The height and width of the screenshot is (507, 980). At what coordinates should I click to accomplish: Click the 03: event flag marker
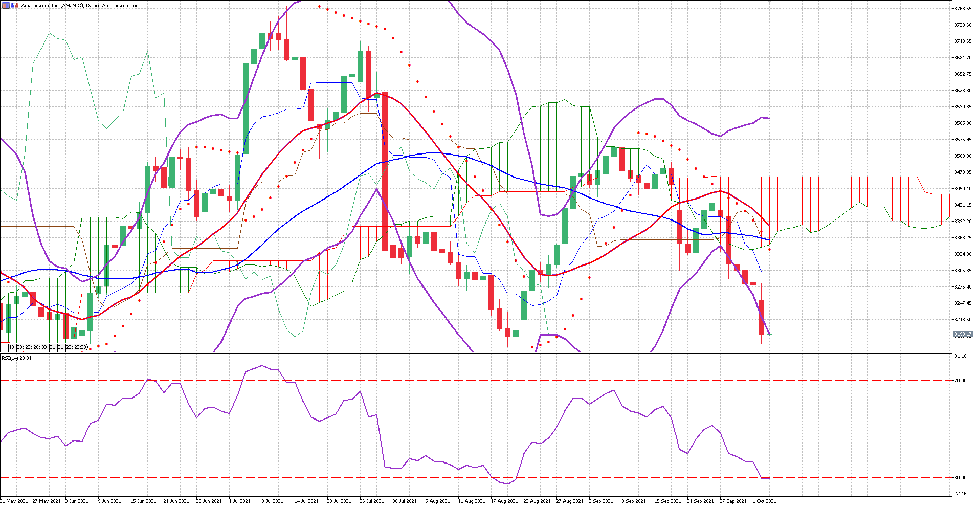45,347
